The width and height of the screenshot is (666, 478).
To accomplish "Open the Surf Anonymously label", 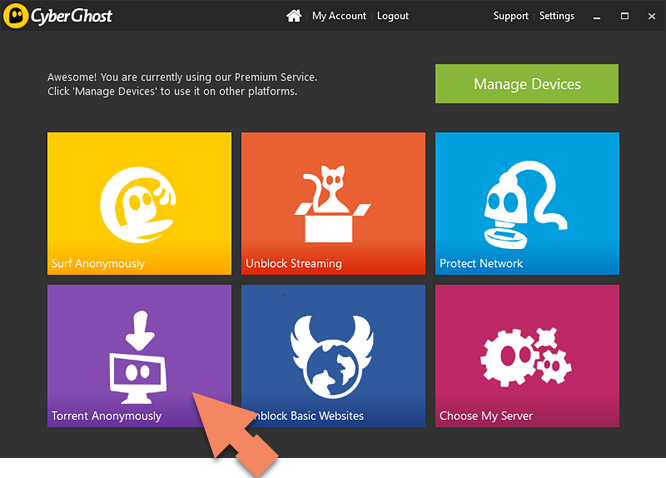I will pyautogui.click(x=98, y=263).
